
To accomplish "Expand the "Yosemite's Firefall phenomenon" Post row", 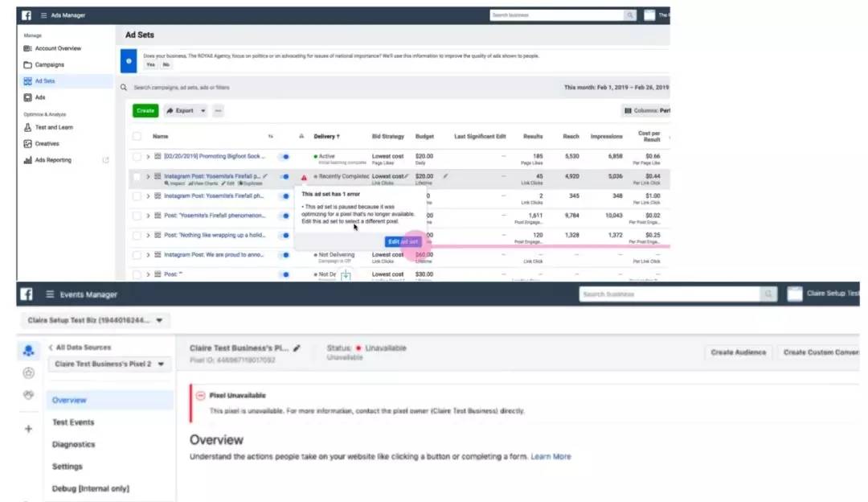I will (x=148, y=216).
